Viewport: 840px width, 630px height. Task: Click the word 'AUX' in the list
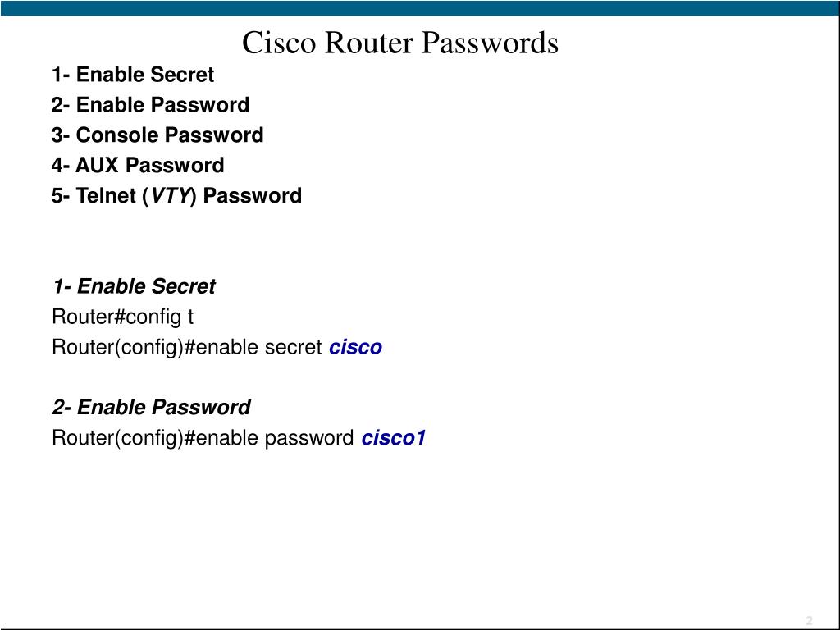[97, 165]
